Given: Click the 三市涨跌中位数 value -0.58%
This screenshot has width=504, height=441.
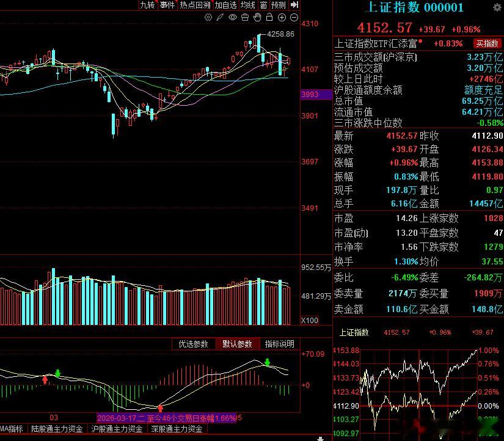Looking at the screenshot, I should (x=490, y=123).
